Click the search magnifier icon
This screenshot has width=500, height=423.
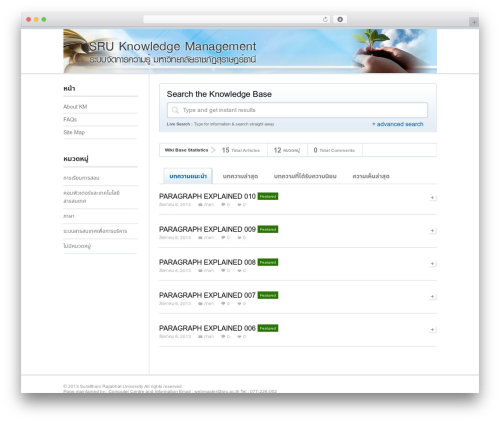(x=175, y=110)
